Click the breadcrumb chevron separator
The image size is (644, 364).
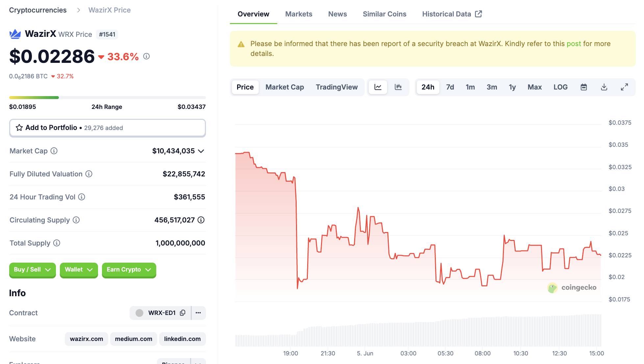78,10
